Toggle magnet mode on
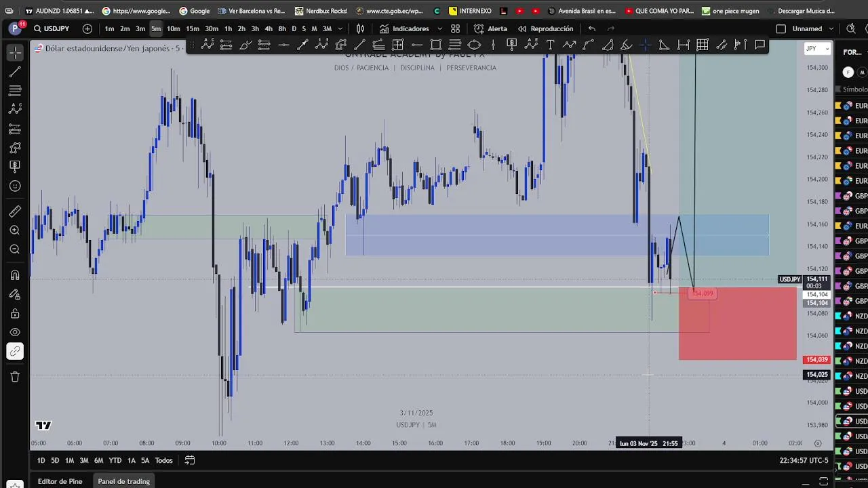Viewport: 868px width, 488px height. [15, 275]
